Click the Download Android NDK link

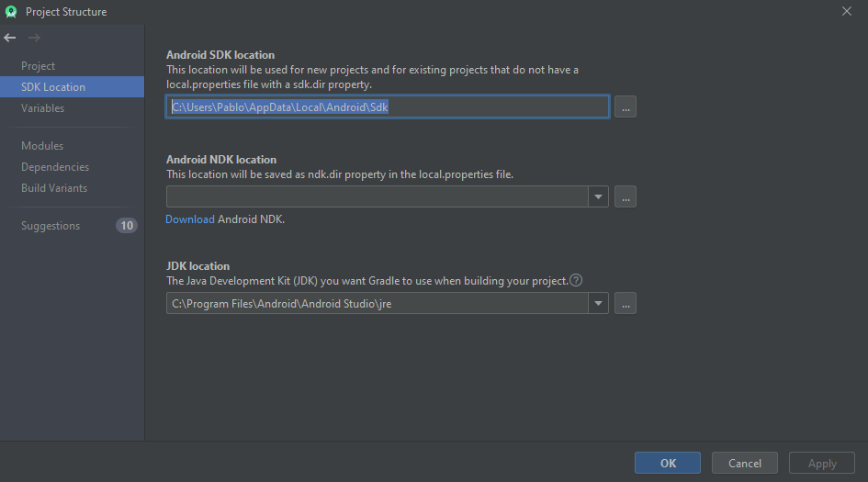coord(190,219)
